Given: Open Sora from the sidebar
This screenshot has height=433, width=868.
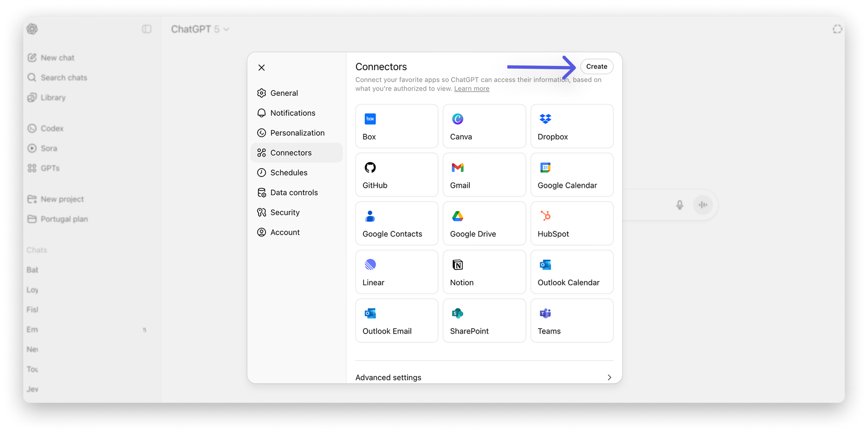Looking at the screenshot, I should click(x=43, y=148).
